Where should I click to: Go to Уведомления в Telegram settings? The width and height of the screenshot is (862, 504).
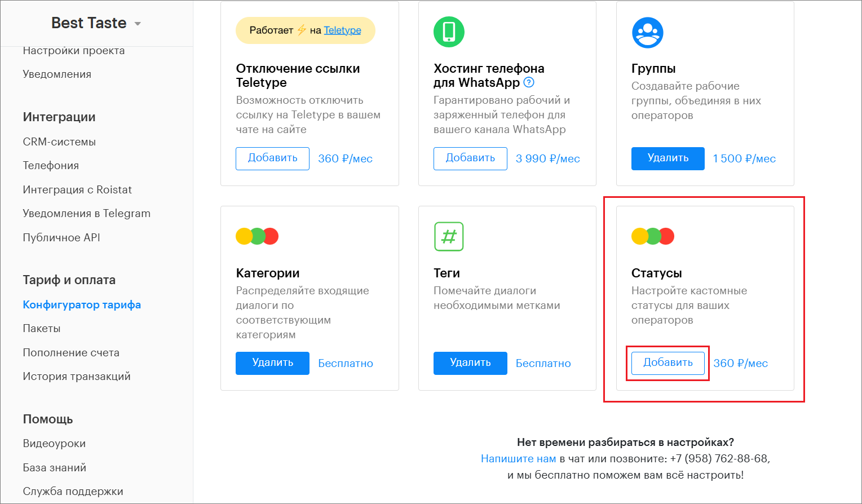(86, 214)
